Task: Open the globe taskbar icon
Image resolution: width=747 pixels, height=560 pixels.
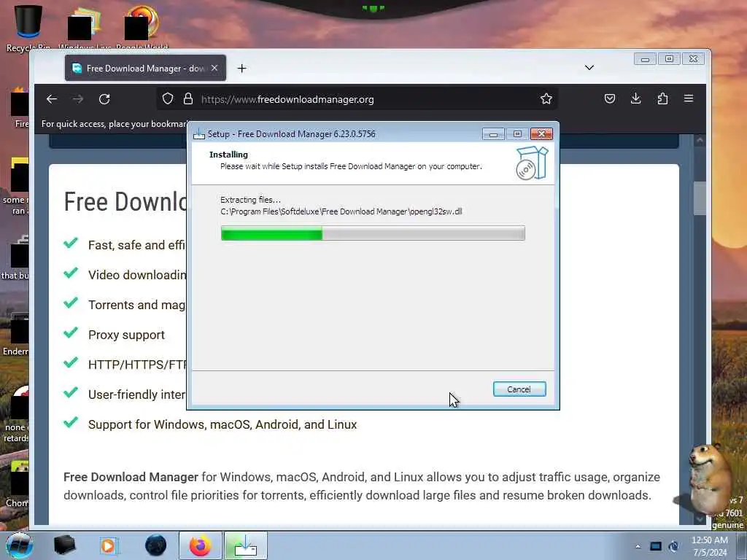Action: [x=155, y=545]
